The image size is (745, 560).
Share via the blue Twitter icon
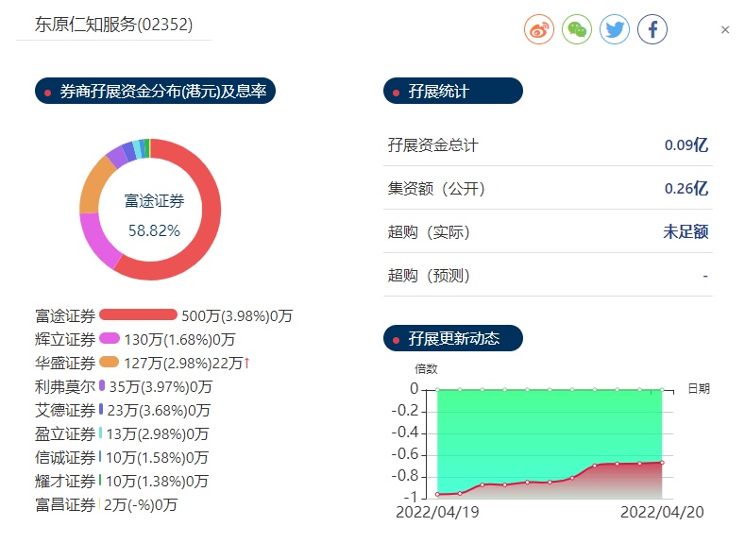click(615, 29)
